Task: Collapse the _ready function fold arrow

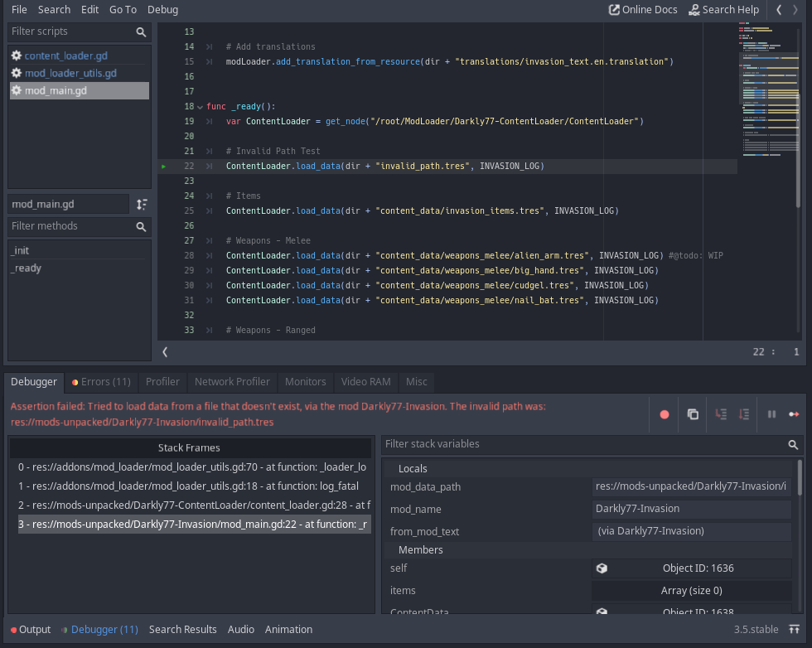Action: pyautogui.click(x=200, y=107)
